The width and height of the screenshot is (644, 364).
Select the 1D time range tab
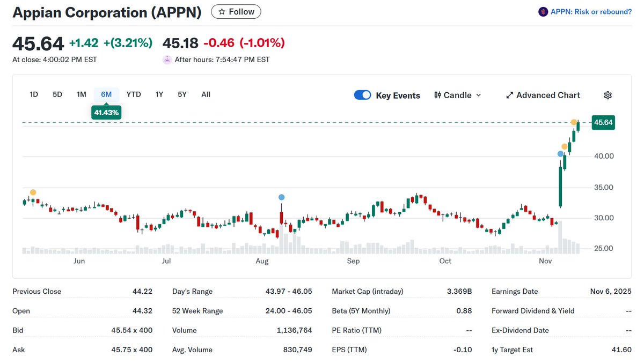click(x=34, y=94)
